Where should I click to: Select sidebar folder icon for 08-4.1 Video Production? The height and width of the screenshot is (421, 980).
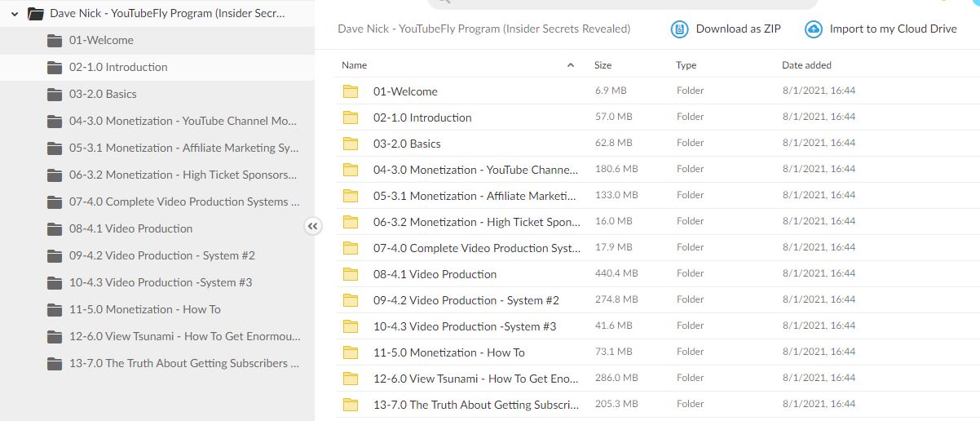pos(55,228)
